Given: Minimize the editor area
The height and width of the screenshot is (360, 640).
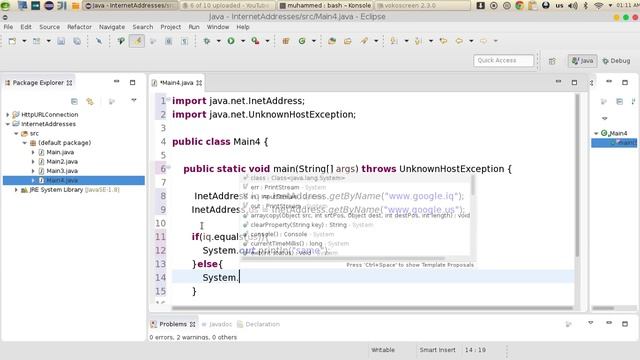Looking at the screenshot, I should click(558, 82).
